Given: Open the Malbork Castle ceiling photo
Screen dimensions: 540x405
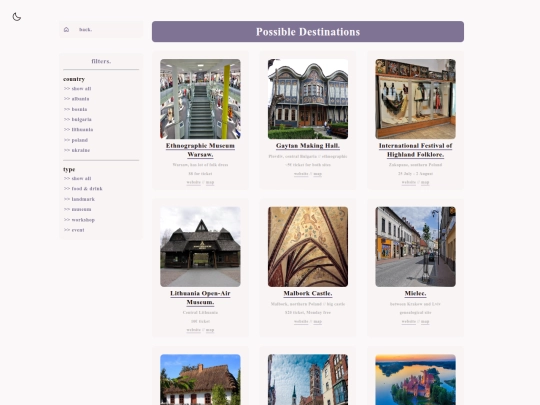Looking at the screenshot, I should pyautogui.click(x=308, y=247).
